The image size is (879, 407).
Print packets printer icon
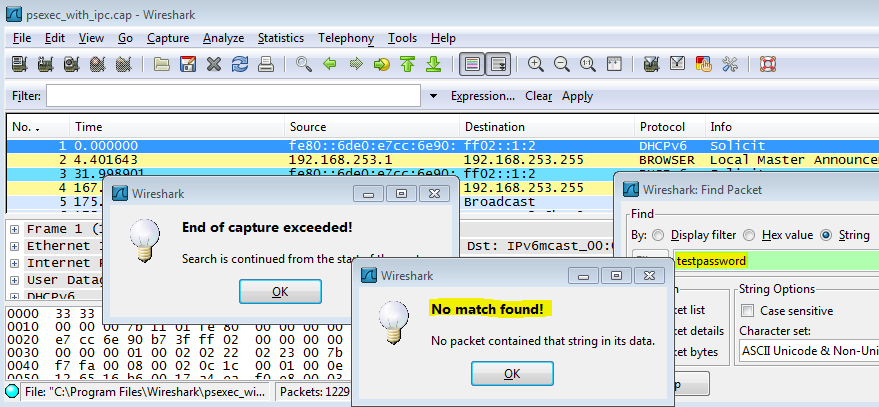point(266,64)
